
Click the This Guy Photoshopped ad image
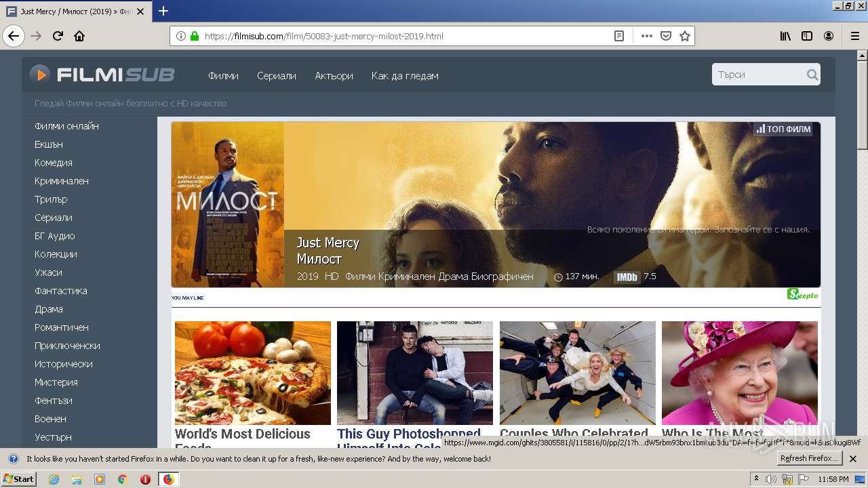pyautogui.click(x=415, y=373)
